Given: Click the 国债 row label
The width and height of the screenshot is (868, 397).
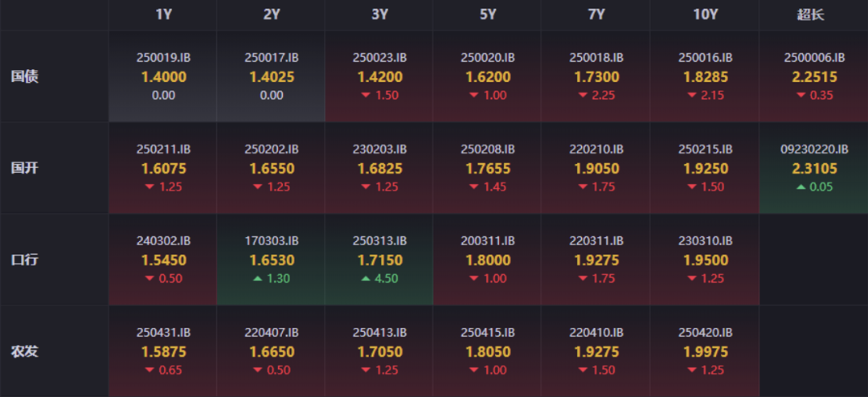Looking at the screenshot, I should pos(25,77).
